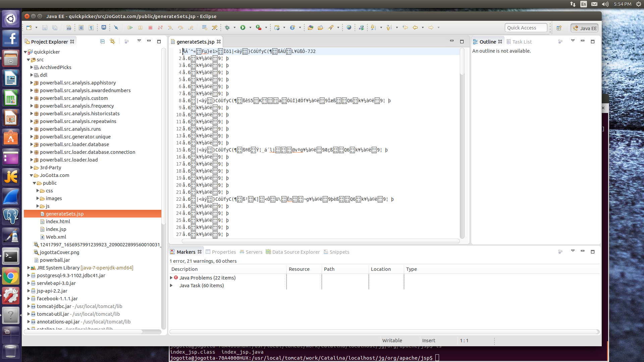The width and height of the screenshot is (644, 362).
Task: Expand JRE System Library node
Action: 29,268
